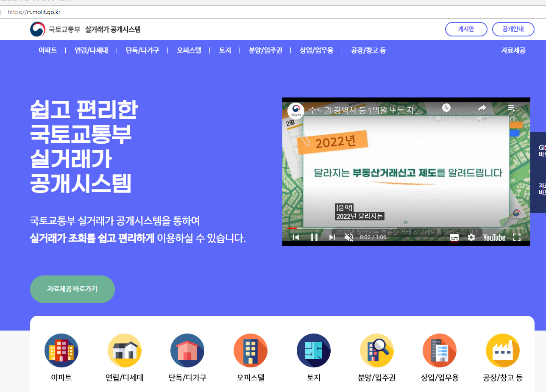Screen dimensions: 546x392
Task: Skip to next video in player
Action: (332, 237)
